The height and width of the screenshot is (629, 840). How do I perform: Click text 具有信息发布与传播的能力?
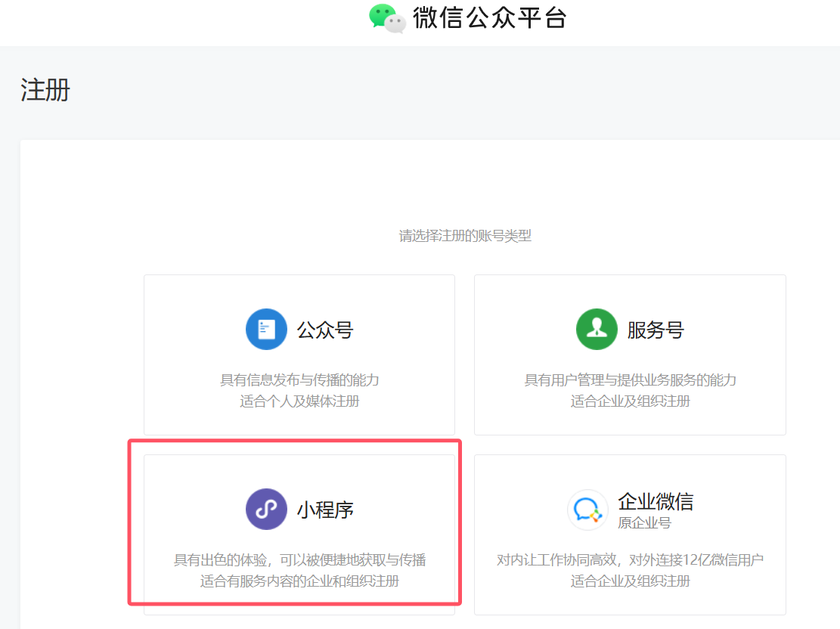click(299, 380)
